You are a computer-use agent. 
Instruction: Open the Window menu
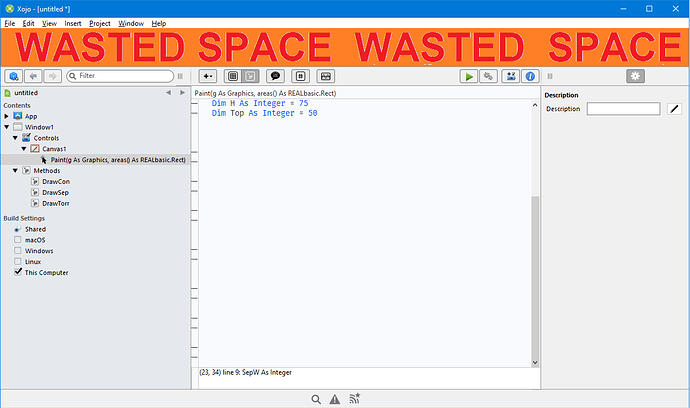click(x=131, y=23)
